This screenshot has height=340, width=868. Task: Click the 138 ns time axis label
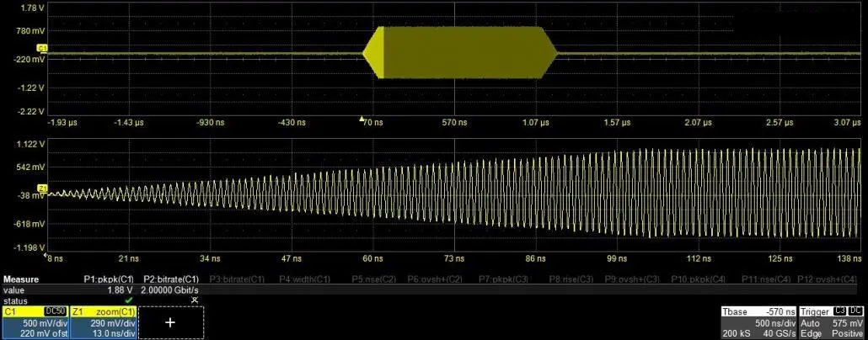849,258
